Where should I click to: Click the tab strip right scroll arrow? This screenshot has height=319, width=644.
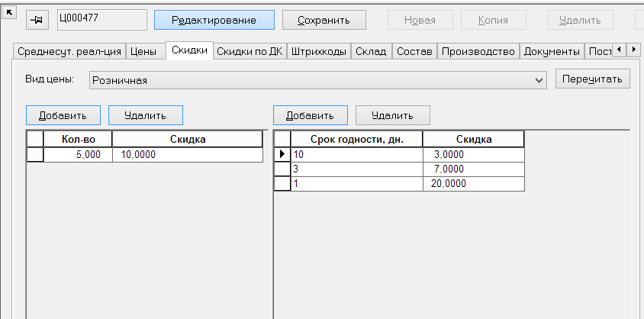click(x=633, y=50)
